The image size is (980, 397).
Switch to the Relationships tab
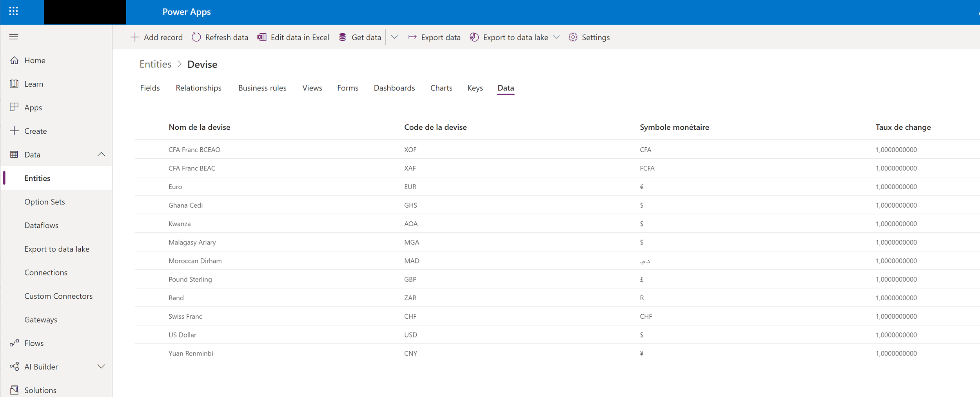point(199,88)
